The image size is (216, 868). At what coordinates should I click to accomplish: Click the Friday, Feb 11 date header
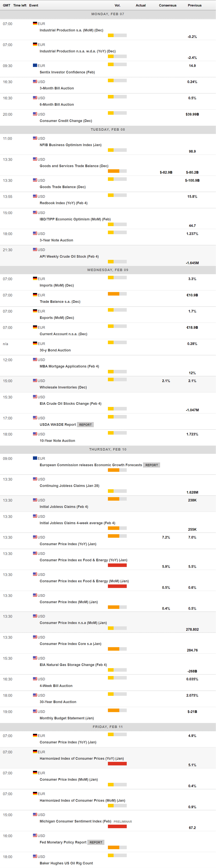(108, 727)
